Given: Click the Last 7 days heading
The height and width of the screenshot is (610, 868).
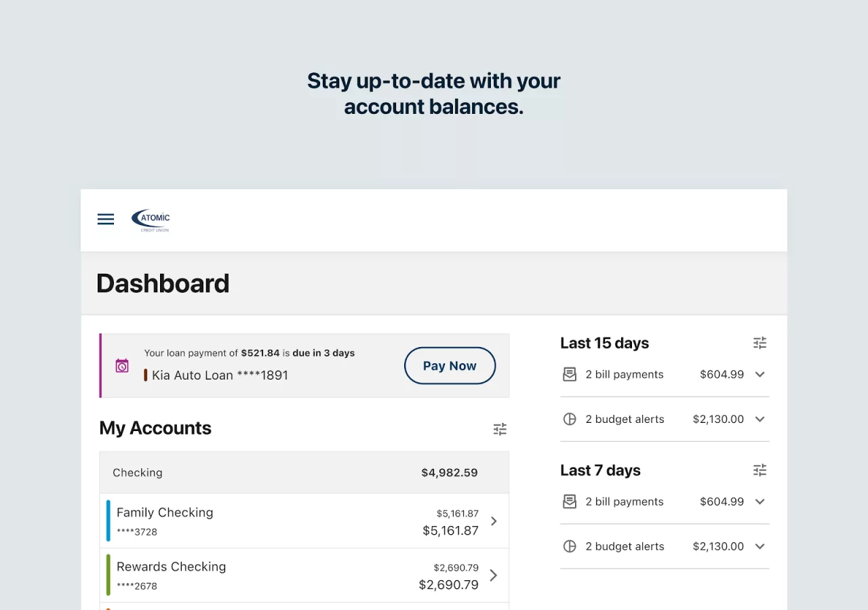Looking at the screenshot, I should coord(600,470).
